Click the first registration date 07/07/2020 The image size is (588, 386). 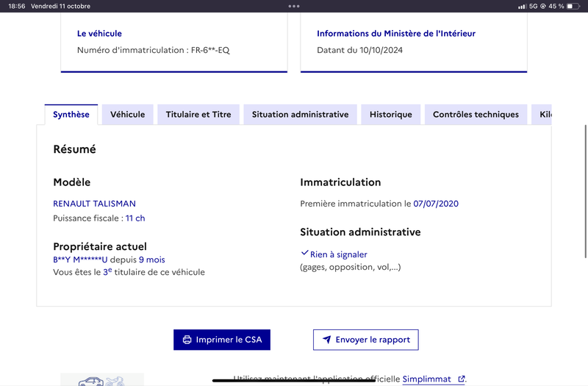tap(436, 204)
